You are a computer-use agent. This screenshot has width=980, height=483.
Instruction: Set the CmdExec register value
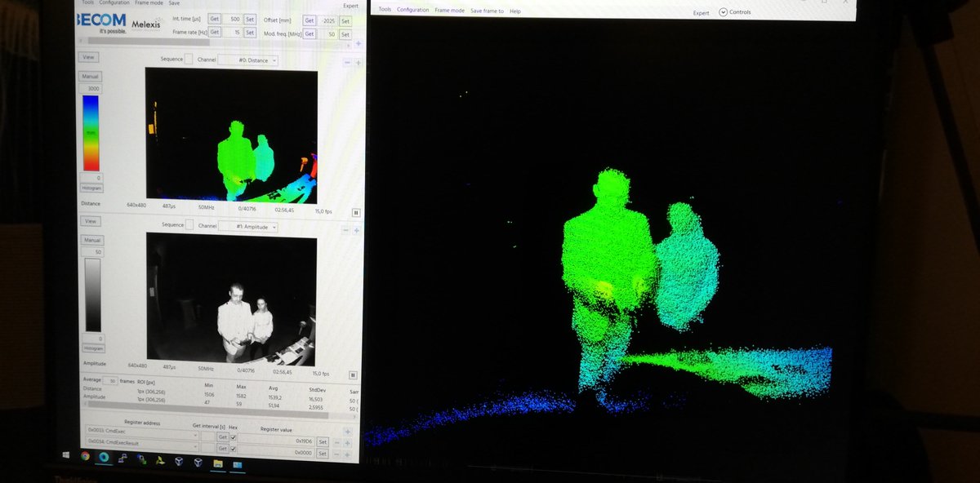point(323,441)
